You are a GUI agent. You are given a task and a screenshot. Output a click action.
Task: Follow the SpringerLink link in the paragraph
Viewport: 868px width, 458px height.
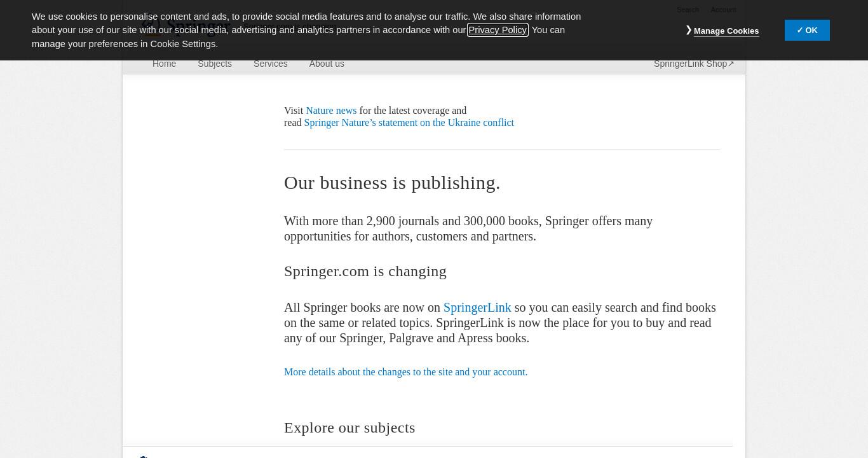pyautogui.click(x=477, y=307)
